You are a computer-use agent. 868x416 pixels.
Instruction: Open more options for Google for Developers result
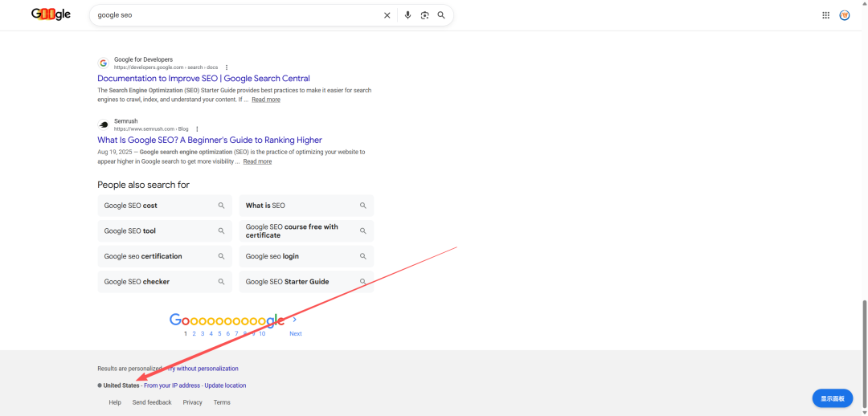tap(227, 67)
